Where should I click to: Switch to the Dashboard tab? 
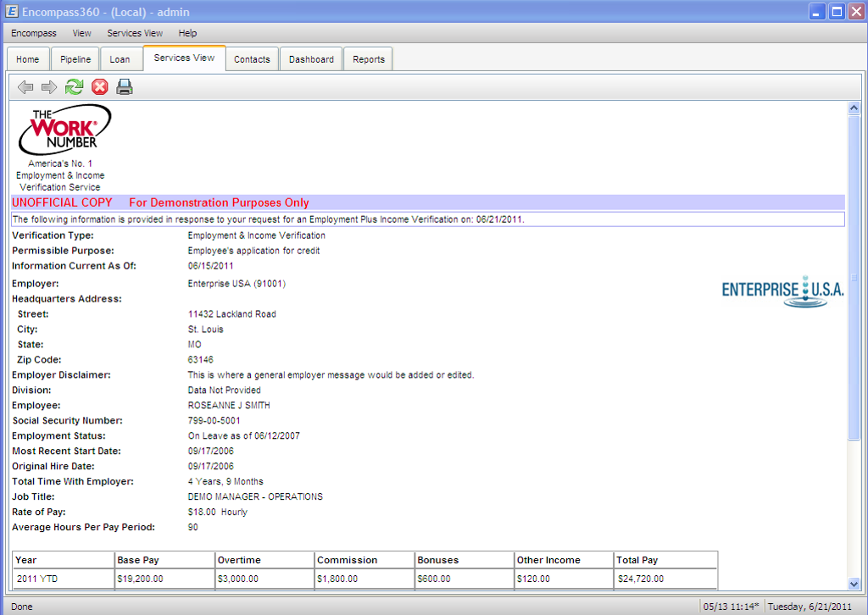(311, 59)
